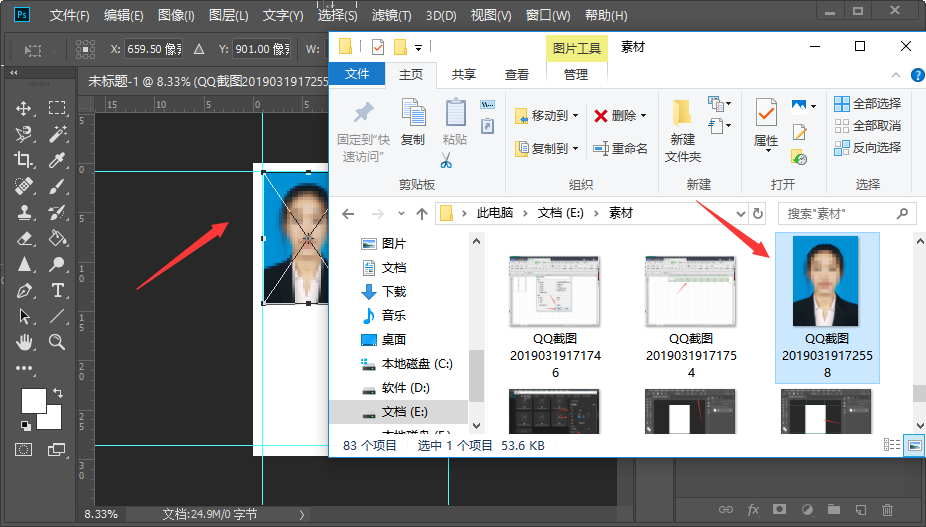Viewport: 926px width, 527px height.
Task: Activate the Horizontal Type tool
Action: pyautogui.click(x=57, y=290)
